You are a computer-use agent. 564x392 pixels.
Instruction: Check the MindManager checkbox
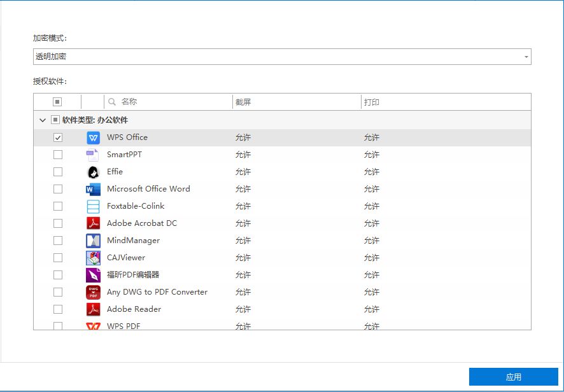[58, 241]
